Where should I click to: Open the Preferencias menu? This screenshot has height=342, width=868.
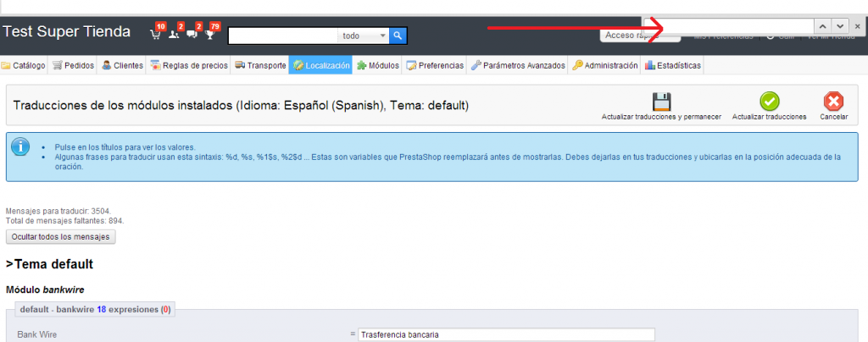coord(435,65)
